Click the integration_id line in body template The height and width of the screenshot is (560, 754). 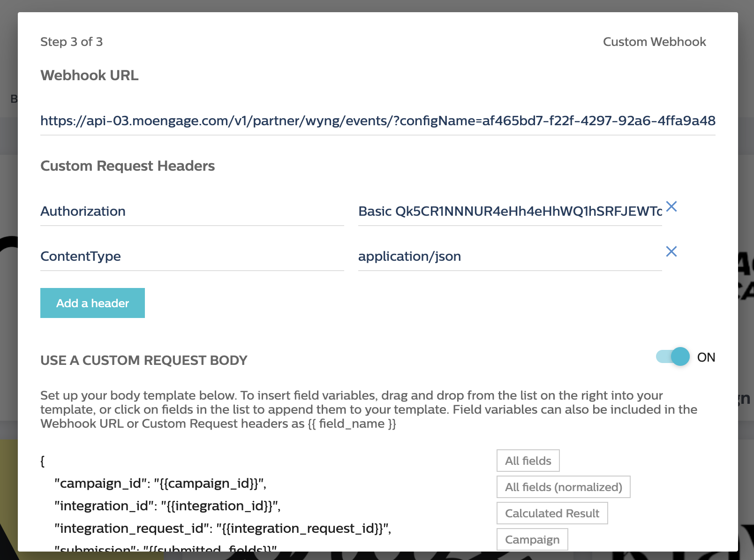[167, 506]
